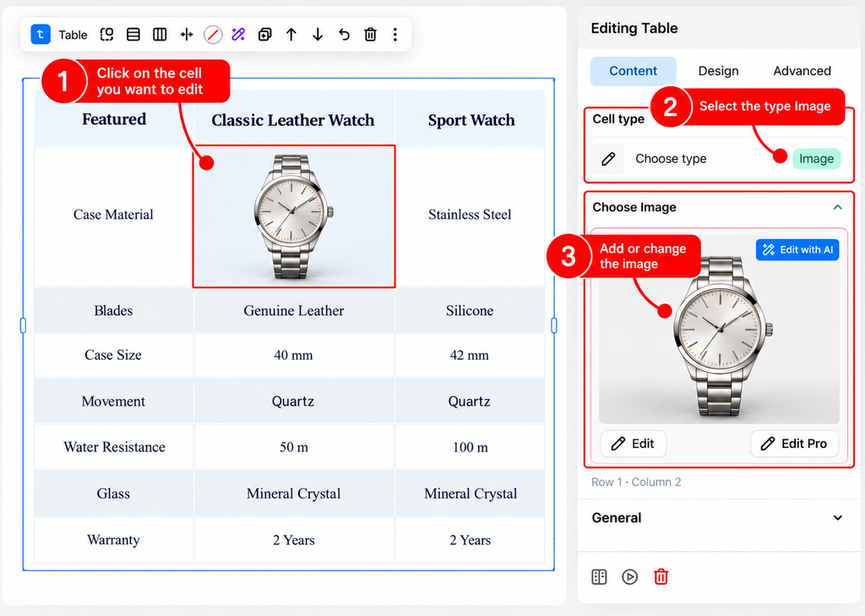Click the "Case Material" row label

point(114,215)
